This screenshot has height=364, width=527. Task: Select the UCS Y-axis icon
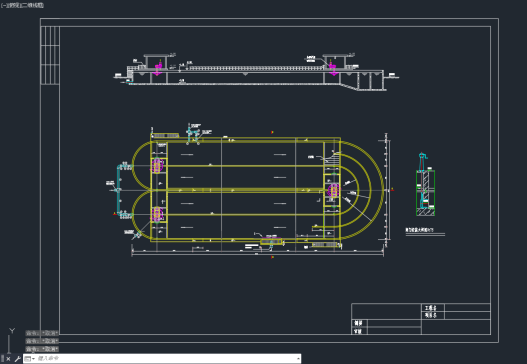click(x=12, y=331)
